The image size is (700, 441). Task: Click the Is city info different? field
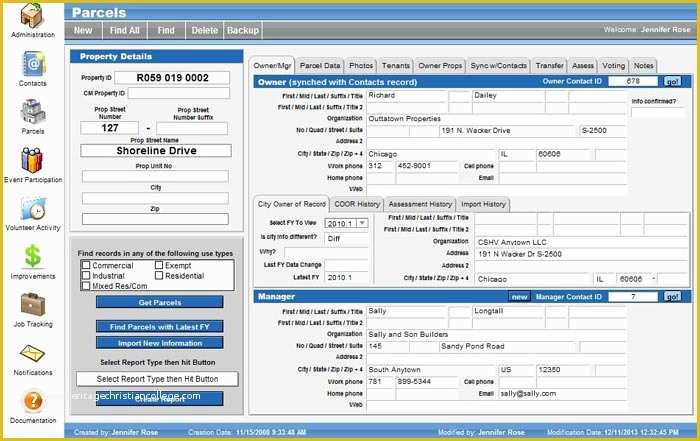point(347,239)
